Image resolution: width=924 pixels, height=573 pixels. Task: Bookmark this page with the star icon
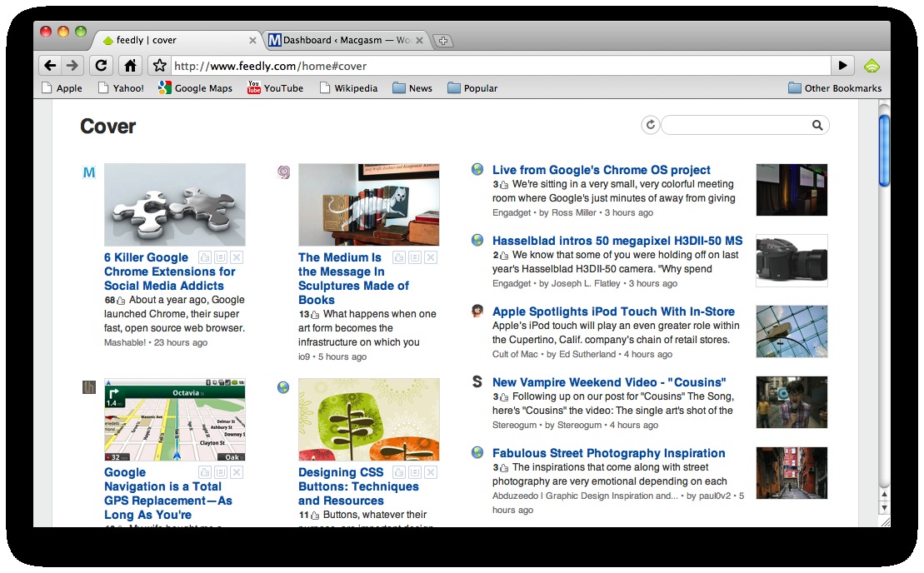[x=159, y=65]
